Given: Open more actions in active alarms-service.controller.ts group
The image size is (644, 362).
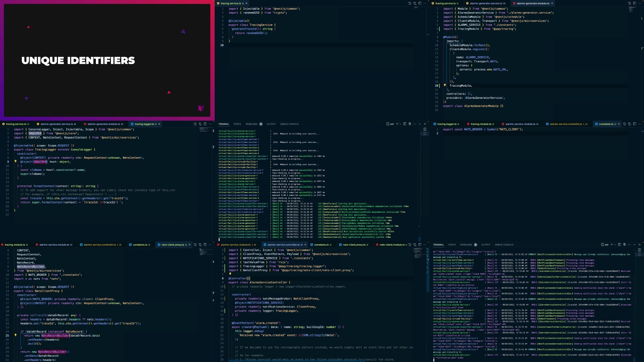Looking at the screenshot, I should click(x=425, y=245).
